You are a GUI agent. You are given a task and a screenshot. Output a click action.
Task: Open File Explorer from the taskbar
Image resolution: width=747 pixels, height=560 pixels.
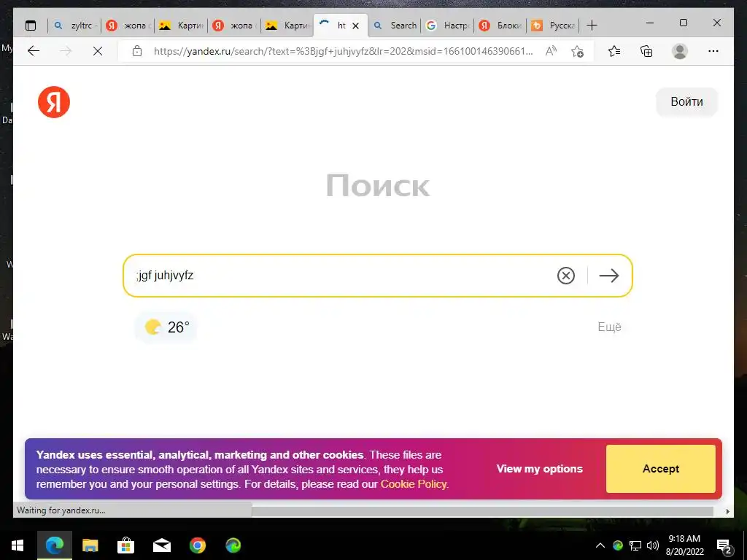click(90, 545)
